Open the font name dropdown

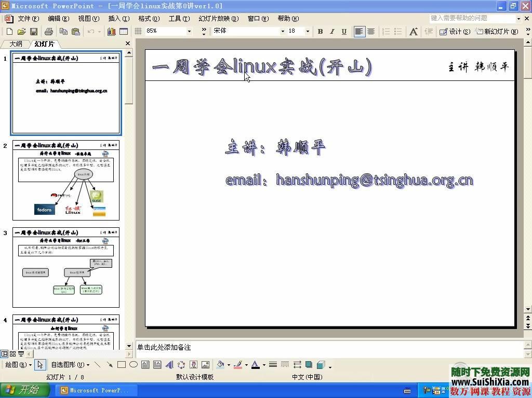pyautogui.click(x=283, y=32)
